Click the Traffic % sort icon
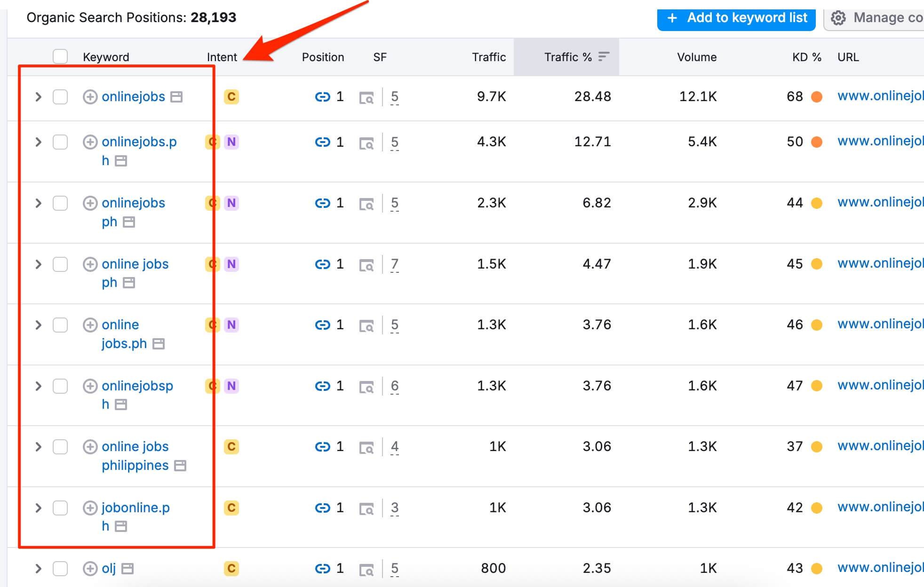Image resolution: width=924 pixels, height=587 pixels. pyautogui.click(x=604, y=57)
